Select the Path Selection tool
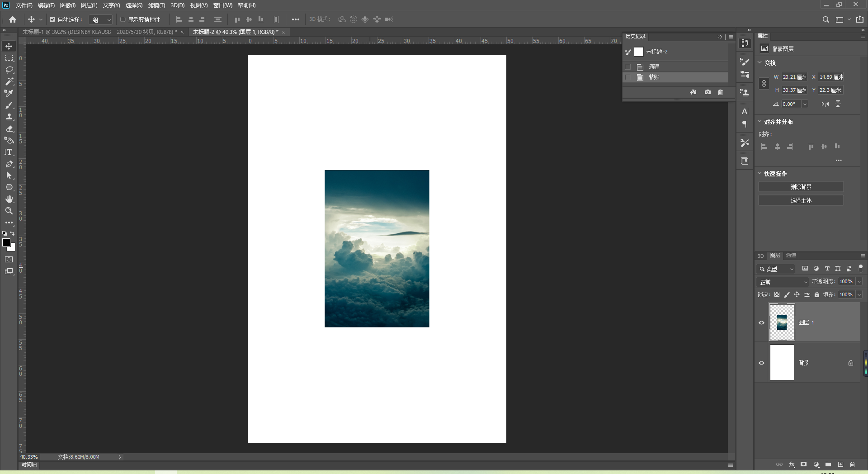The height and width of the screenshot is (474, 868). [x=9, y=175]
